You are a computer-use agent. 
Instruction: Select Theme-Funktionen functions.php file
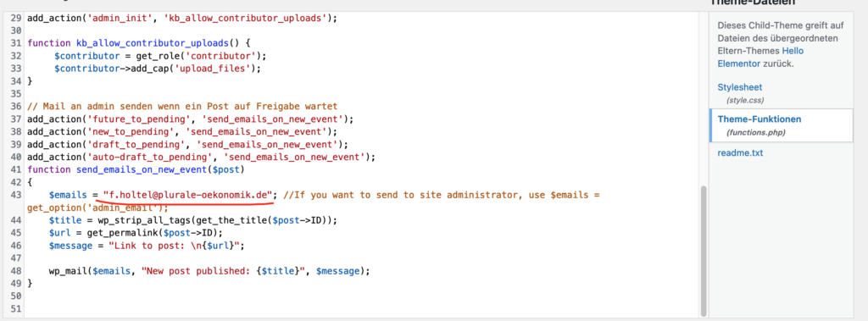781,125
